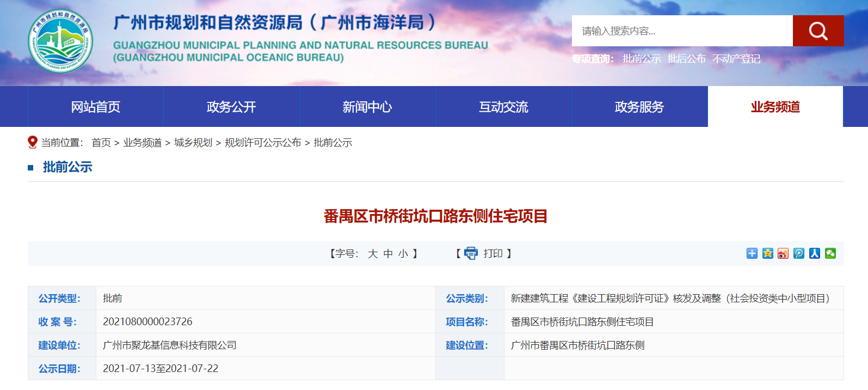Click the 项目名称 value cell

click(674, 322)
